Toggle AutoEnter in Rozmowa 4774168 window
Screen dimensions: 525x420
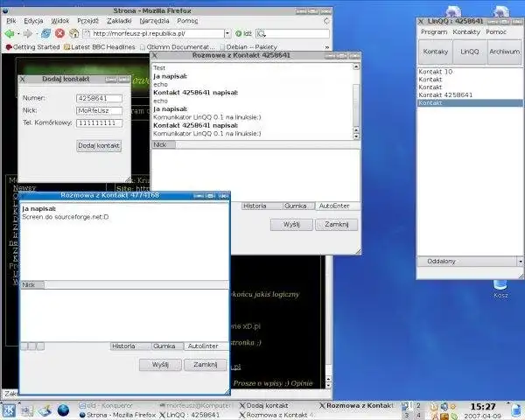206,346
